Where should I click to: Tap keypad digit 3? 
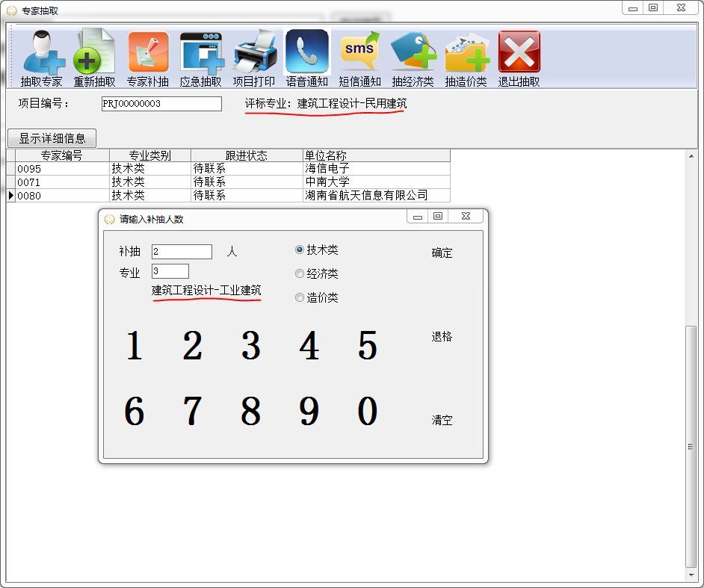pos(250,345)
